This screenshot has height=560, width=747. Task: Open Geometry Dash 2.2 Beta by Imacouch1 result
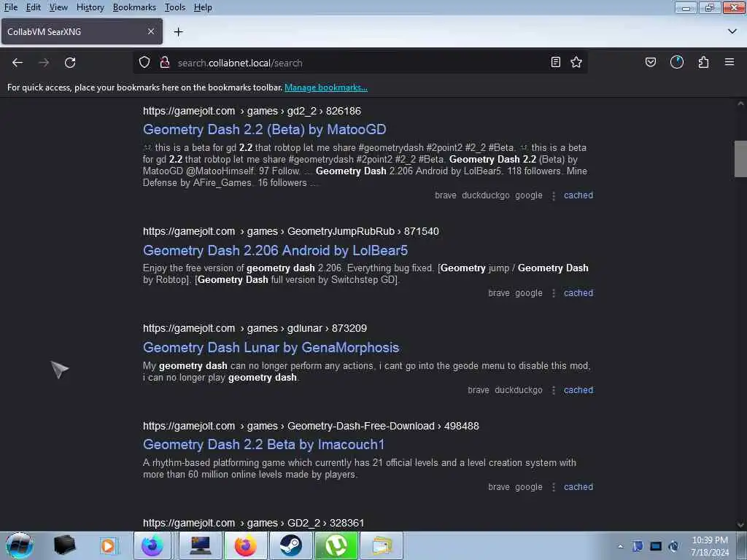[263, 444]
